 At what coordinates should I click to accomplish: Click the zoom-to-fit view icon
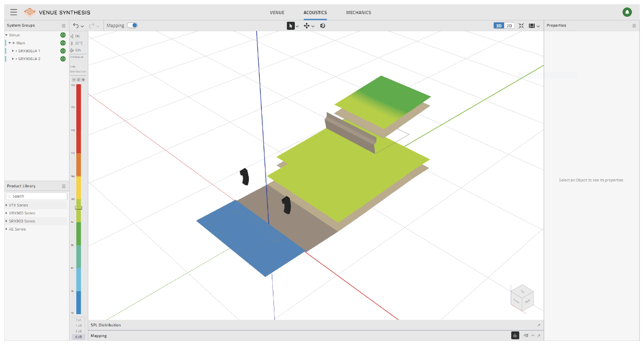(521, 25)
